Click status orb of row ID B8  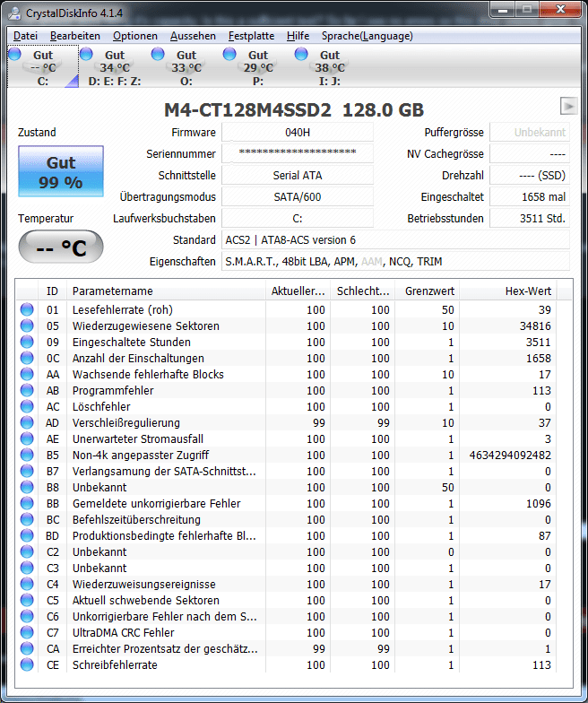click(x=27, y=487)
